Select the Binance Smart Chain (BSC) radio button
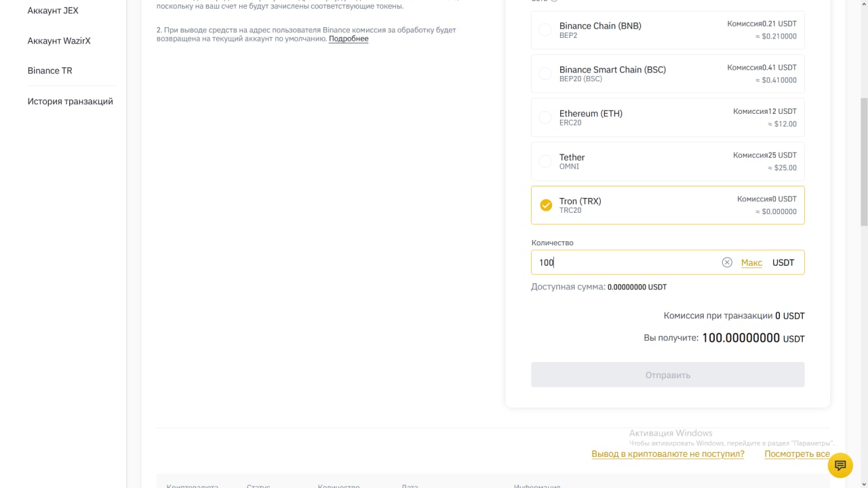This screenshot has width=868, height=488. 545,74
